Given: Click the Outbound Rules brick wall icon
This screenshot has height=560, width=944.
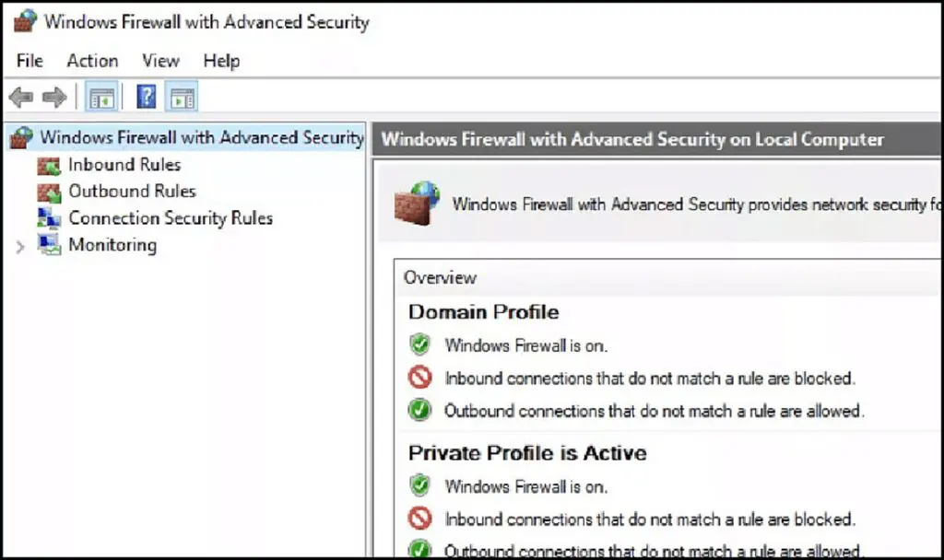Looking at the screenshot, I should point(48,192).
